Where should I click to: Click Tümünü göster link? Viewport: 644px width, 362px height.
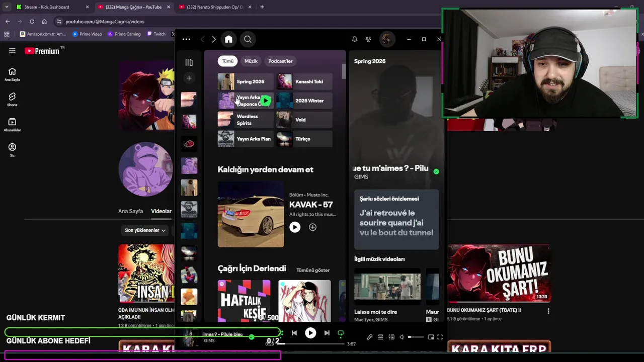(x=313, y=270)
